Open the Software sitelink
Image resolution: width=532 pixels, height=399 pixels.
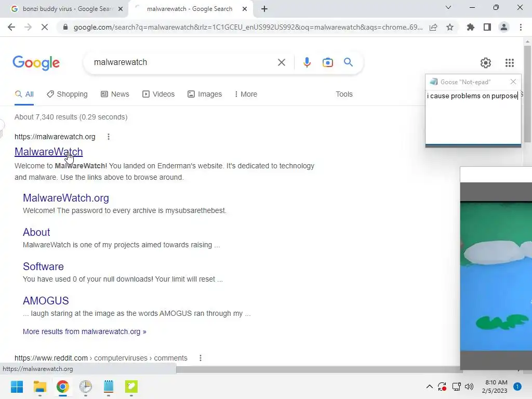(43, 267)
